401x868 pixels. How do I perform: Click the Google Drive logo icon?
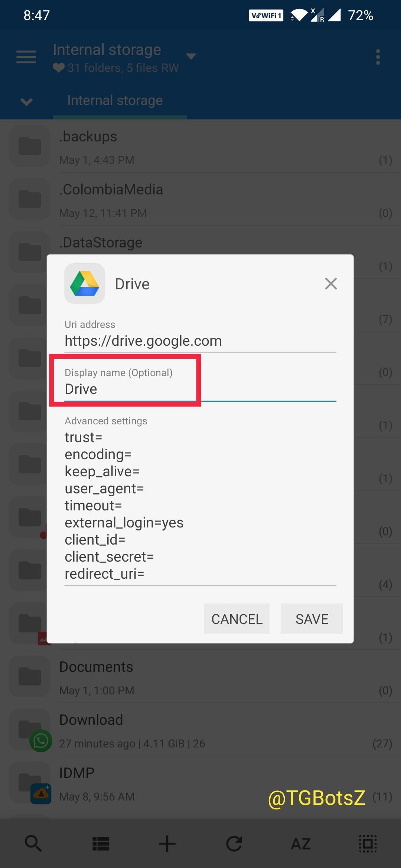coord(85,284)
